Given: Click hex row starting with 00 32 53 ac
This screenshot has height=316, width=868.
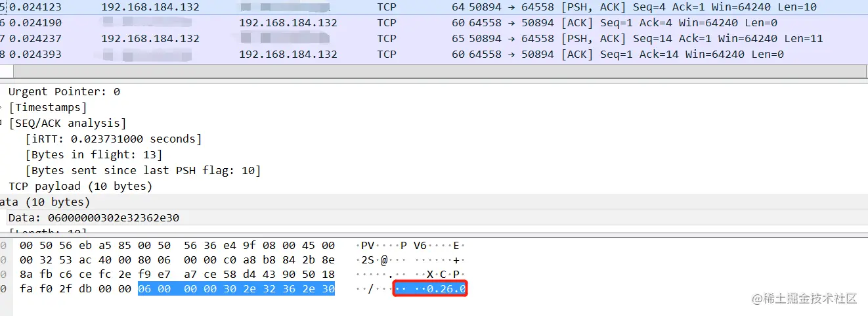Looking at the screenshot, I should tap(177, 260).
